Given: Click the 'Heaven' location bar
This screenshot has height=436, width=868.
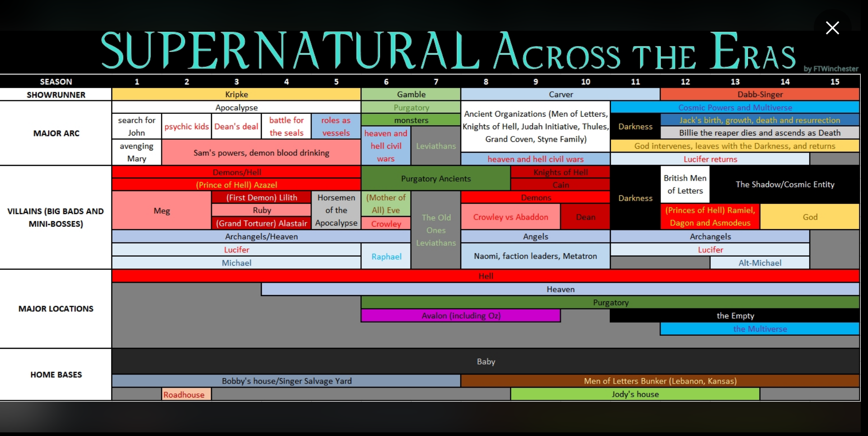Looking at the screenshot, I should (561, 289).
